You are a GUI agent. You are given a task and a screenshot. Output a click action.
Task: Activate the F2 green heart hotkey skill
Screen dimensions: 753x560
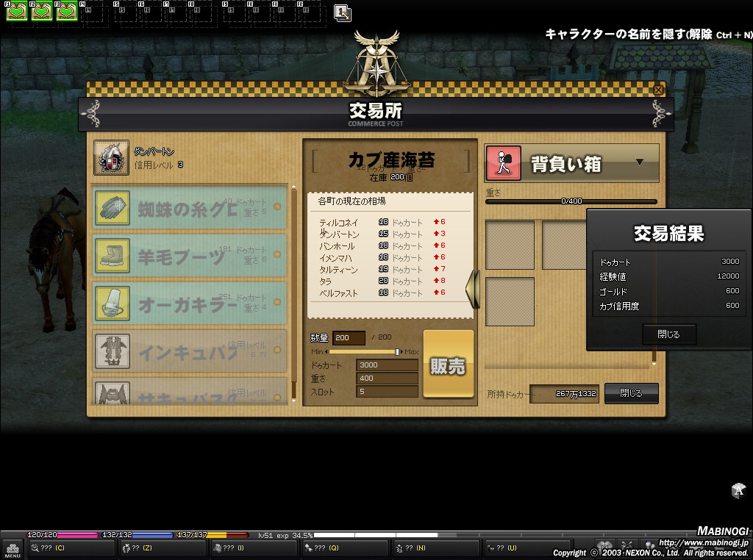tap(41, 11)
